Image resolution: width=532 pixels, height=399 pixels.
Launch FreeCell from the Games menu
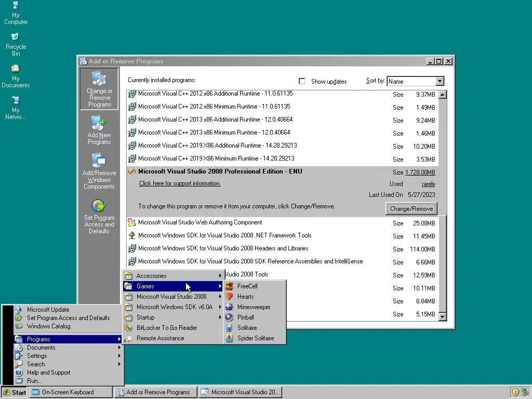255,286
